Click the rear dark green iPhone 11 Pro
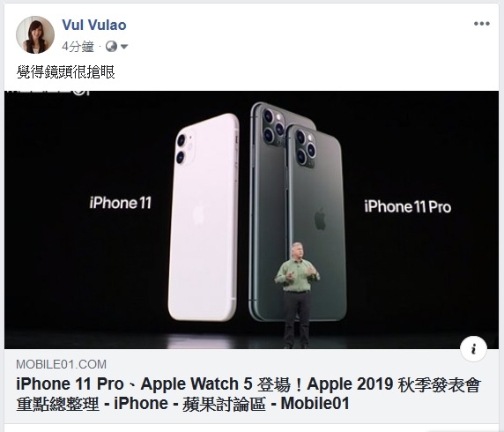This screenshot has width=504, height=432. [269, 212]
